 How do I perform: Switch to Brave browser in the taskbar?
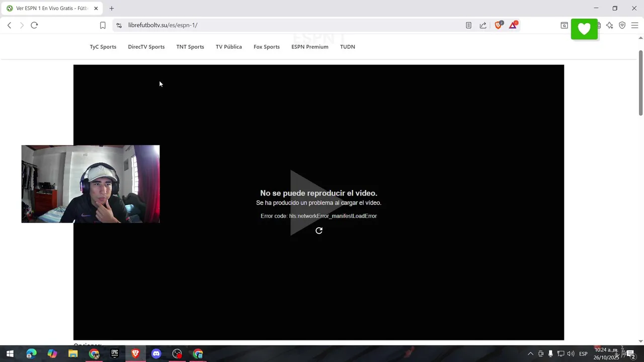tap(135, 354)
